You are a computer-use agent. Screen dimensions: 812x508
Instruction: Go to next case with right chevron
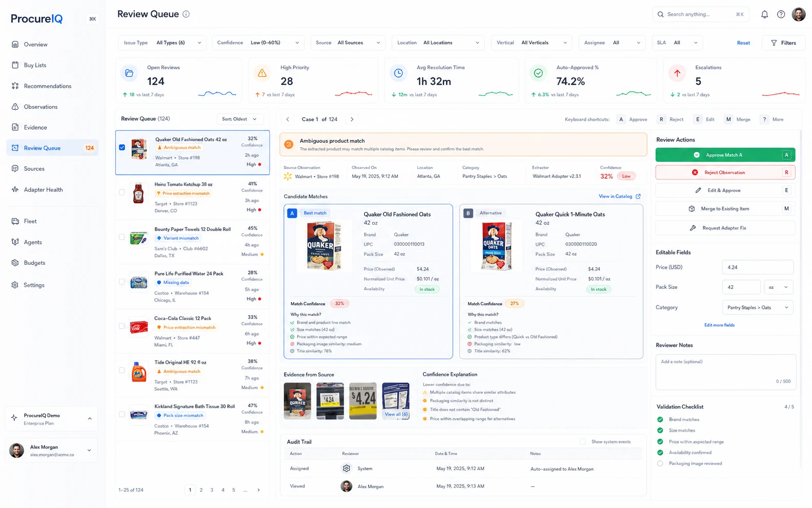352,119
